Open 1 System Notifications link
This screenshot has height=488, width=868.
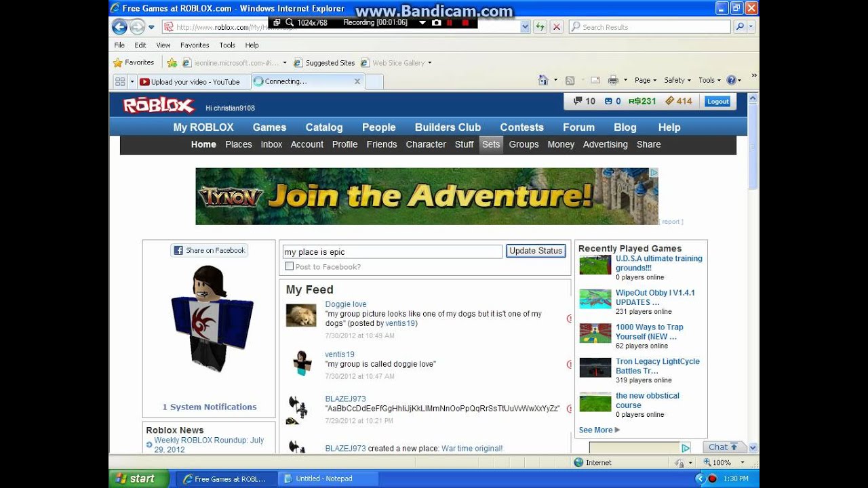(x=210, y=407)
